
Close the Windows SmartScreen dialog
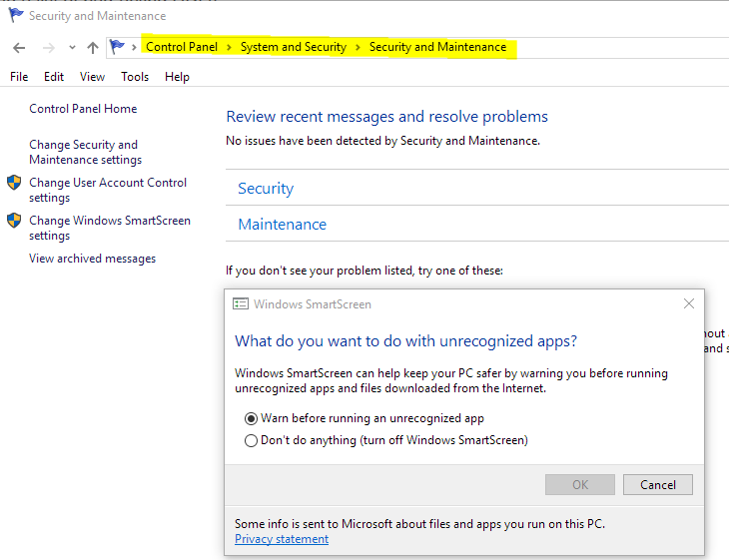(689, 303)
